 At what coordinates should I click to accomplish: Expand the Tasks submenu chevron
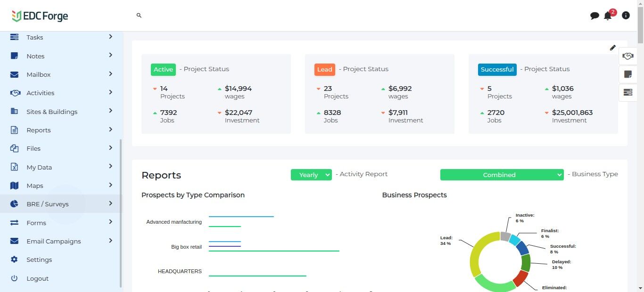click(110, 37)
